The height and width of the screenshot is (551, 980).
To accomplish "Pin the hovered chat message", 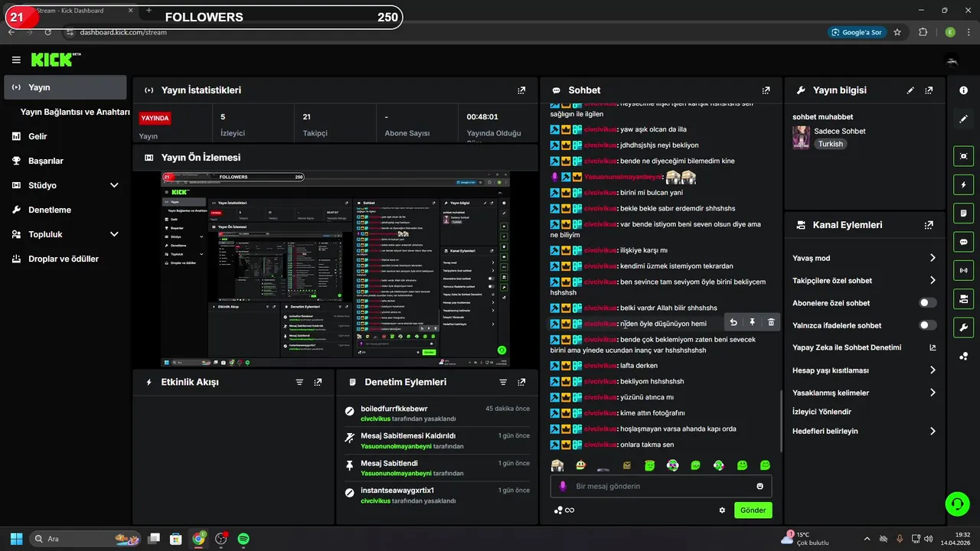I will (752, 323).
